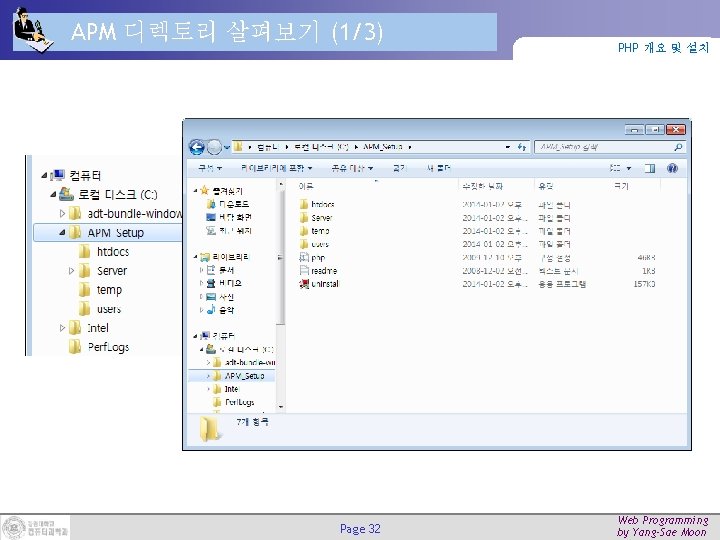Collapse the 라이브러리 arrow in navigation pane
This screenshot has height=540, width=720.
click(195, 257)
